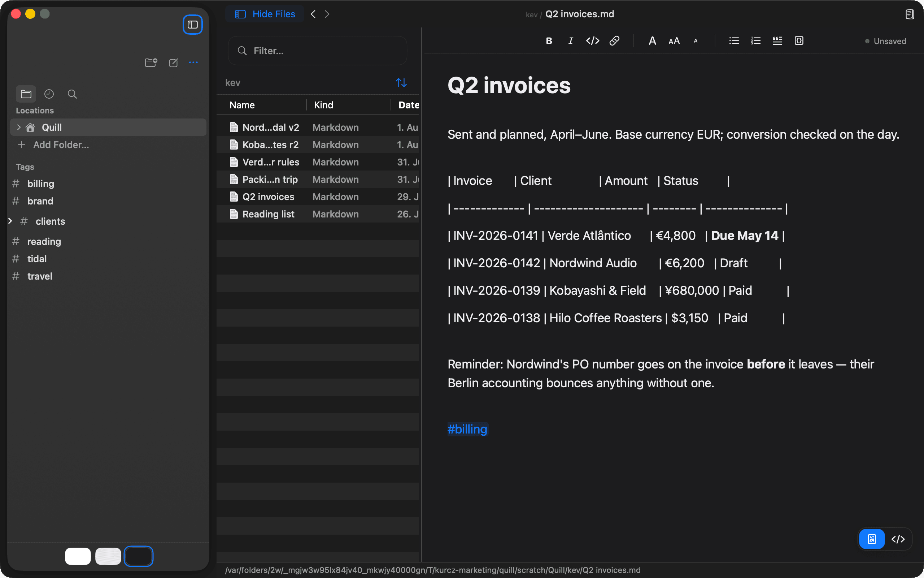
Task: Create a new note with compose icon
Action: tap(174, 62)
